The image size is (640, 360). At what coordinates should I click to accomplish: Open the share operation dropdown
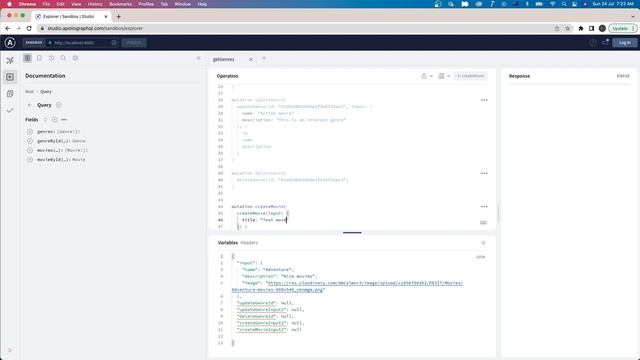pyautogui.click(x=427, y=76)
